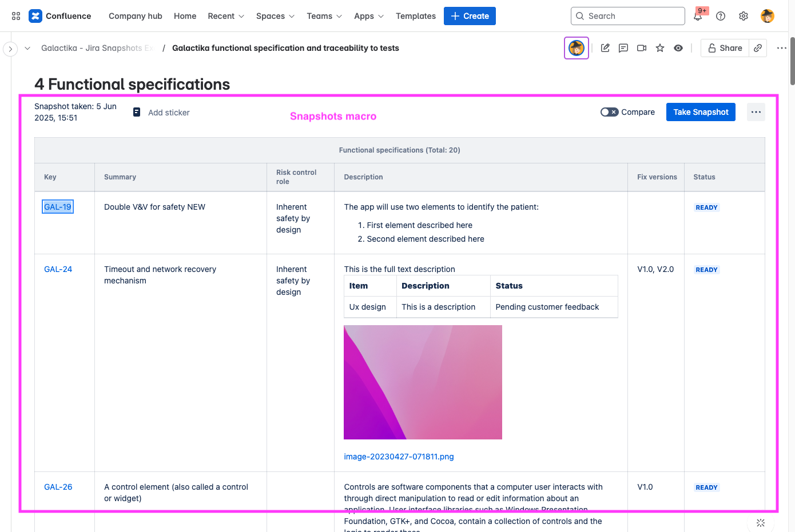Open Confluence settings via the gear icon
Viewport: 795px width, 532px height.
click(x=743, y=16)
